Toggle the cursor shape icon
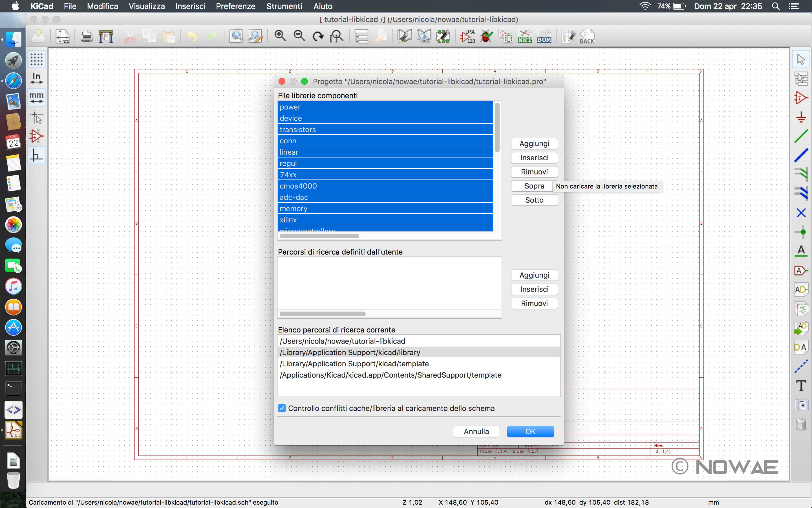This screenshot has height=508, width=812. tap(37, 117)
